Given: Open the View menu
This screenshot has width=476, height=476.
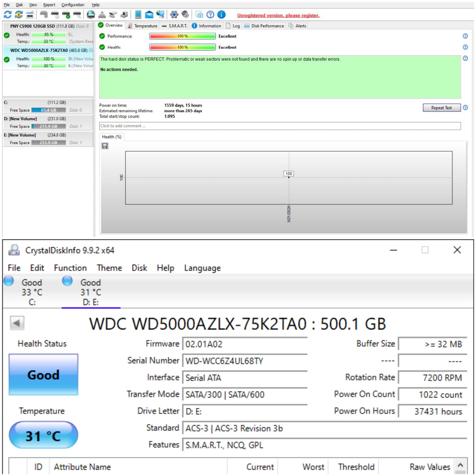Looking at the screenshot, I should [33, 5].
